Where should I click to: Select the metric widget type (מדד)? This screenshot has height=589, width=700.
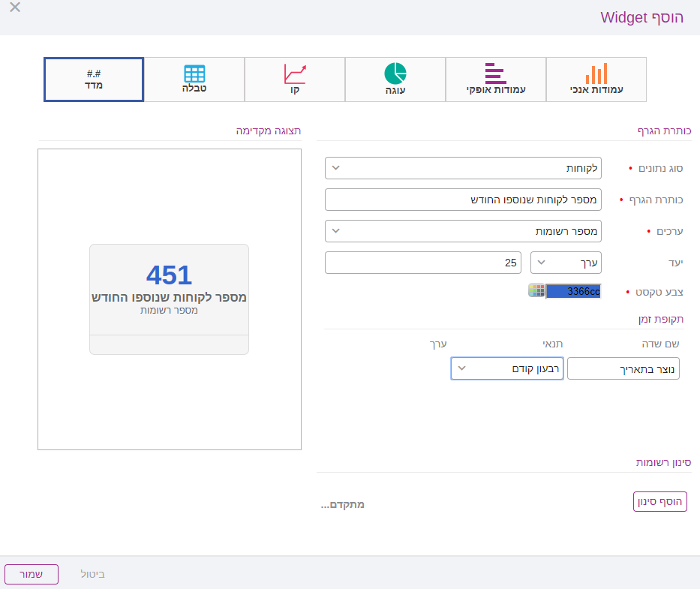(x=94, y=80)
